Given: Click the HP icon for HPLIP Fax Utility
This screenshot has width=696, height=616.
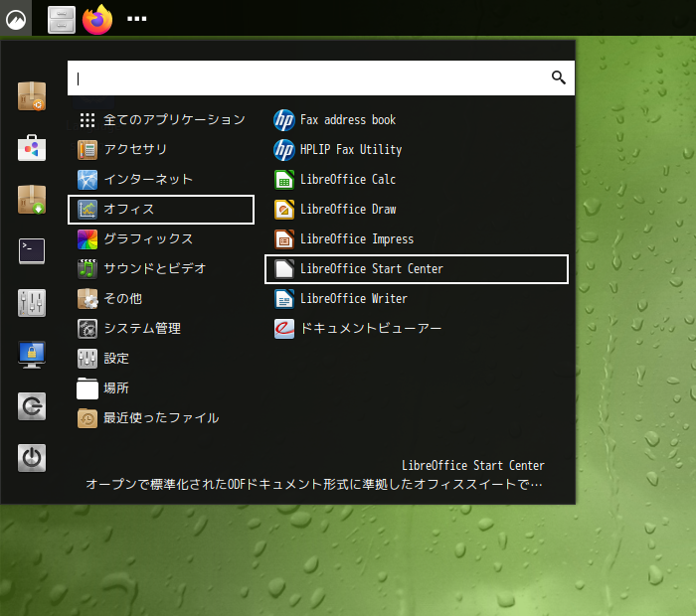Looking at the screenshot, I should pyautogui.click(x=284, y=150).
